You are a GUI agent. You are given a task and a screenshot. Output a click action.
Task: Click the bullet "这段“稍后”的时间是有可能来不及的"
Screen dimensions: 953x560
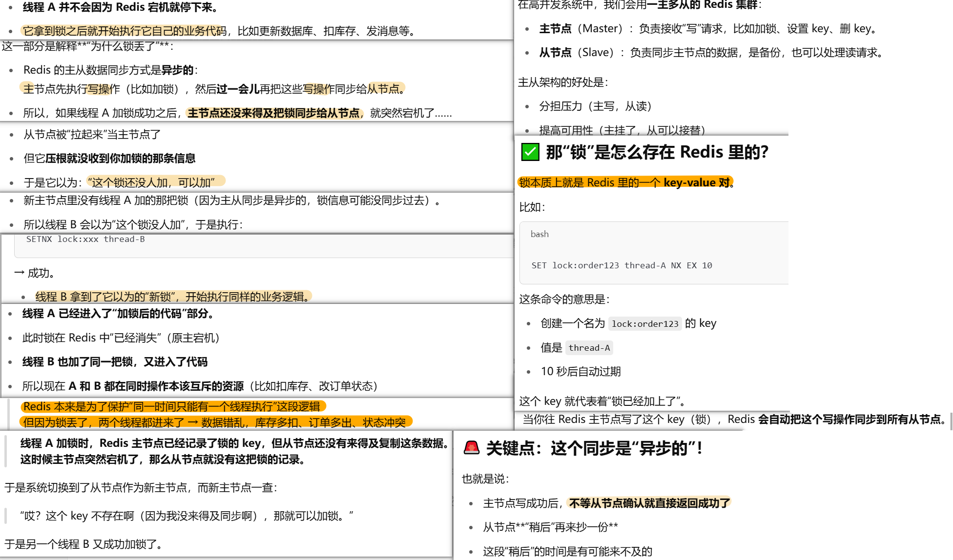(x=567, y=552)
